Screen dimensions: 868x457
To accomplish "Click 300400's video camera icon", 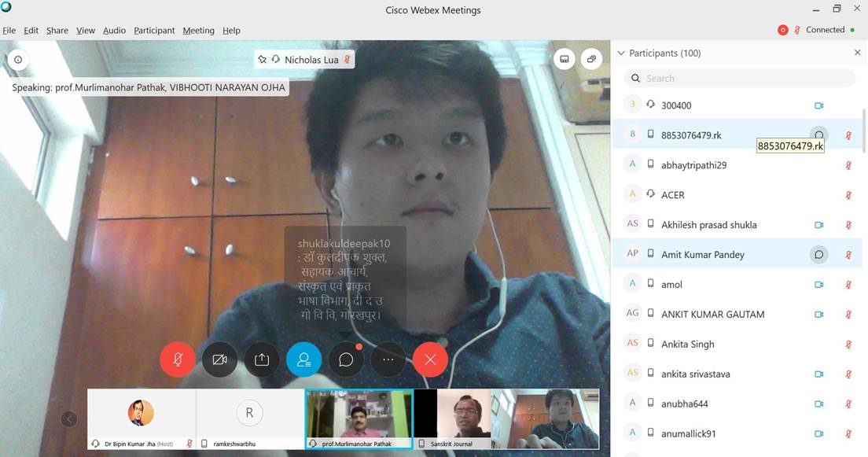I will (x=819, y=105).
